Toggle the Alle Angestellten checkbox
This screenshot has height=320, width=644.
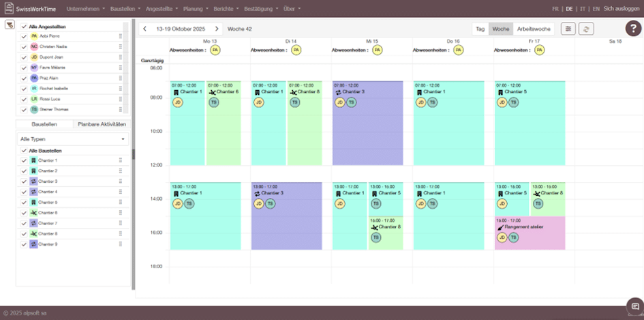click(24, 26)
